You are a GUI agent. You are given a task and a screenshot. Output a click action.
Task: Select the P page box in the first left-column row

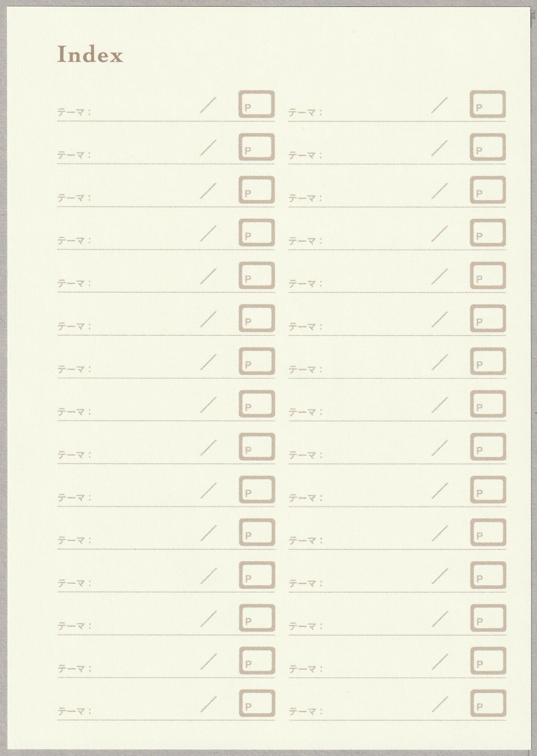(257, 104)
